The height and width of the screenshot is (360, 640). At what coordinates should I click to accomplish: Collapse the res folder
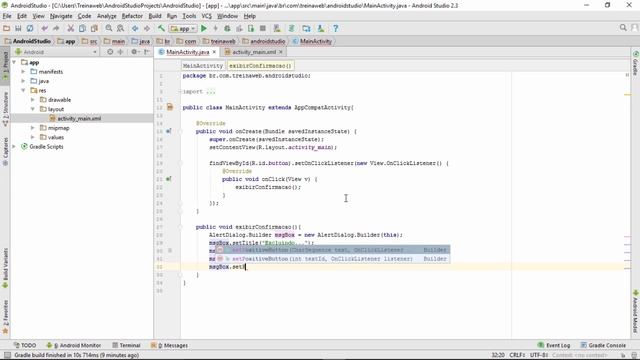(23, 91)
